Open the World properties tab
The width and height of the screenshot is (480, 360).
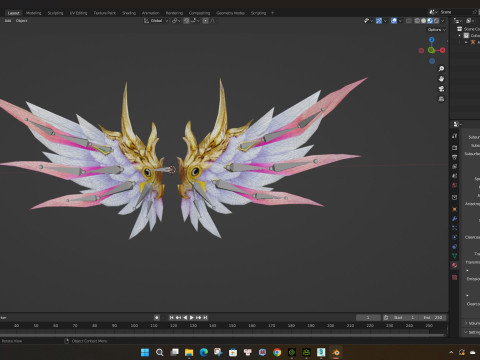(x=455, y=185)
